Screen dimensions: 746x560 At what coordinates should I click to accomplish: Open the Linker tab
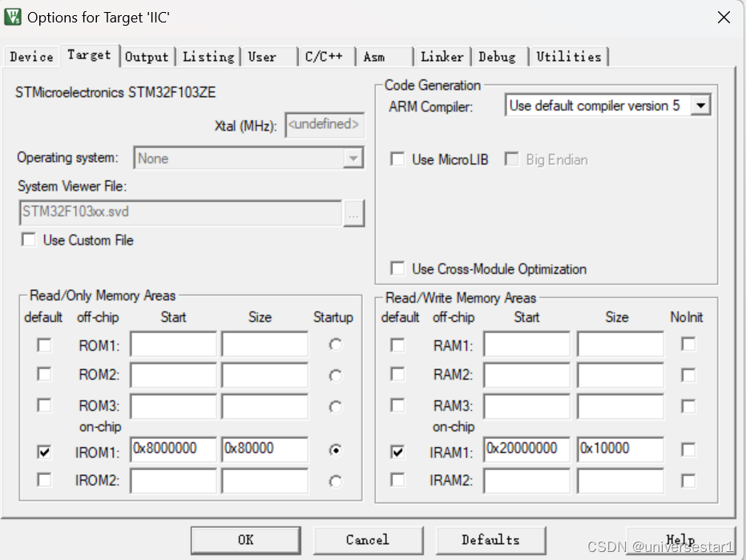[x=442, y=57]
